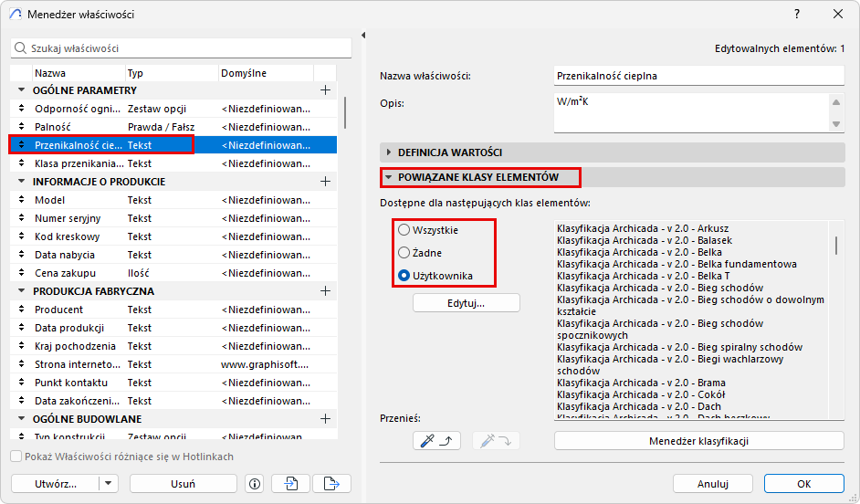Select the Data zakończeni... property row
The image size is (860, 504).
click(173, 401)
